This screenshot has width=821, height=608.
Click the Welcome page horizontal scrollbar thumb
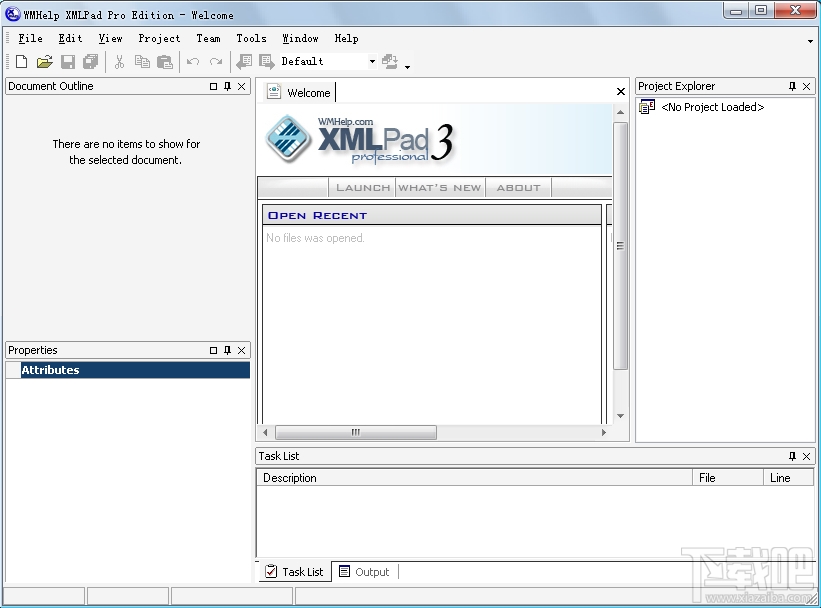click(x=356, y=433)
